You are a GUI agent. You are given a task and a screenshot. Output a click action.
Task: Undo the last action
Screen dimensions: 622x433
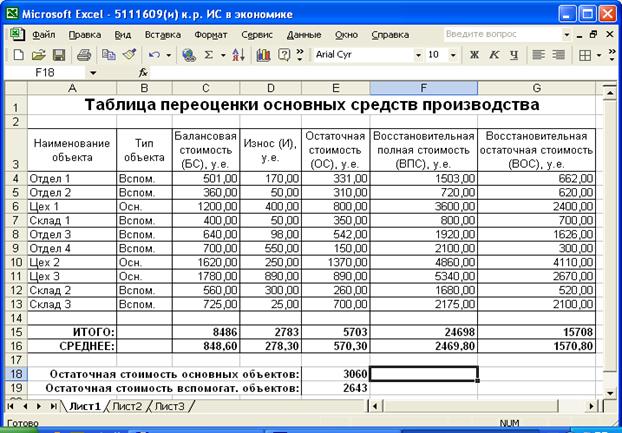[x=154, y=55]
